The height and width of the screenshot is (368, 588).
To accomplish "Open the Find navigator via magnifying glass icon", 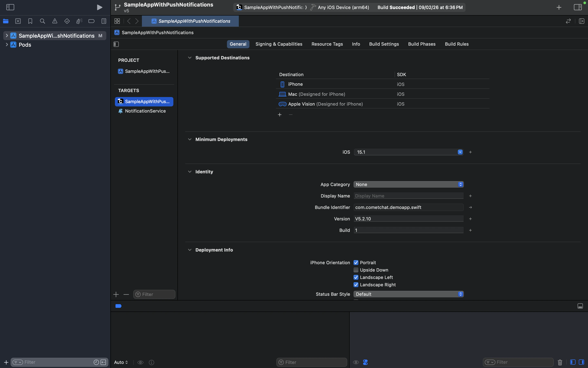I will 42,21.
